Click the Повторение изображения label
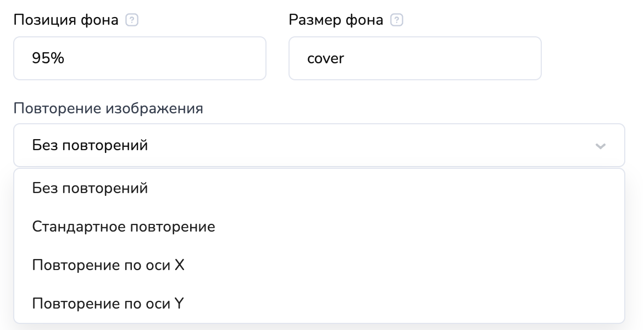 108,108
